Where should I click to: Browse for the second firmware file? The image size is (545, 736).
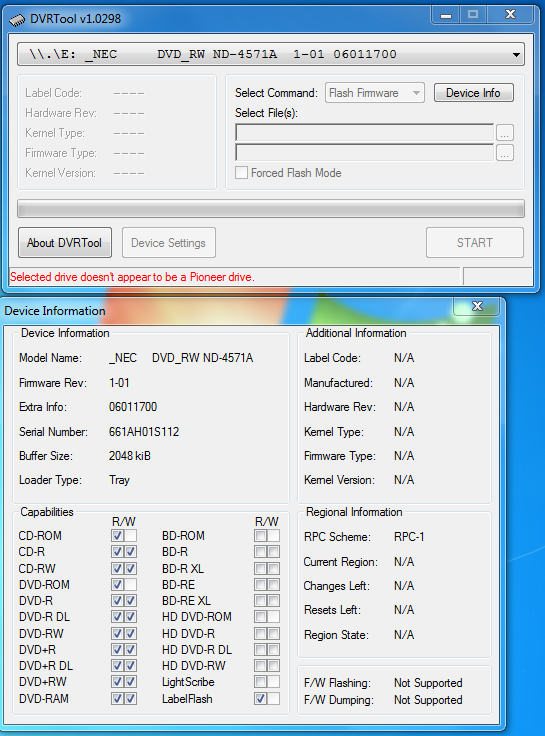click(x=505, y=153)
